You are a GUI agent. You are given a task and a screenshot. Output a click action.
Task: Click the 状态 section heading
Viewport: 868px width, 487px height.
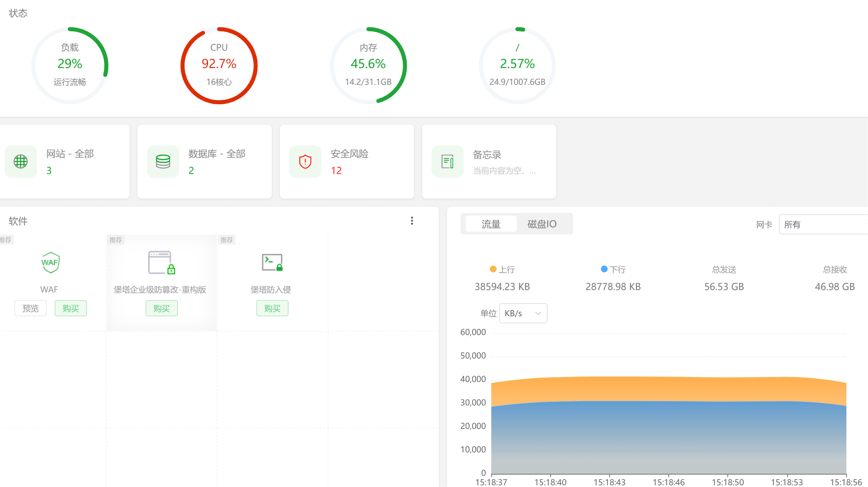point(18,13)
